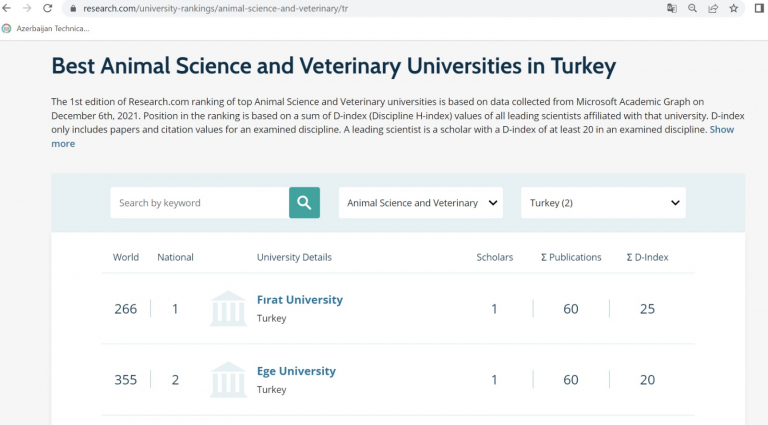The width and height of the screenshot is (768, 425).
Task: Click D-Index value 20
Action: click(648, 380)
